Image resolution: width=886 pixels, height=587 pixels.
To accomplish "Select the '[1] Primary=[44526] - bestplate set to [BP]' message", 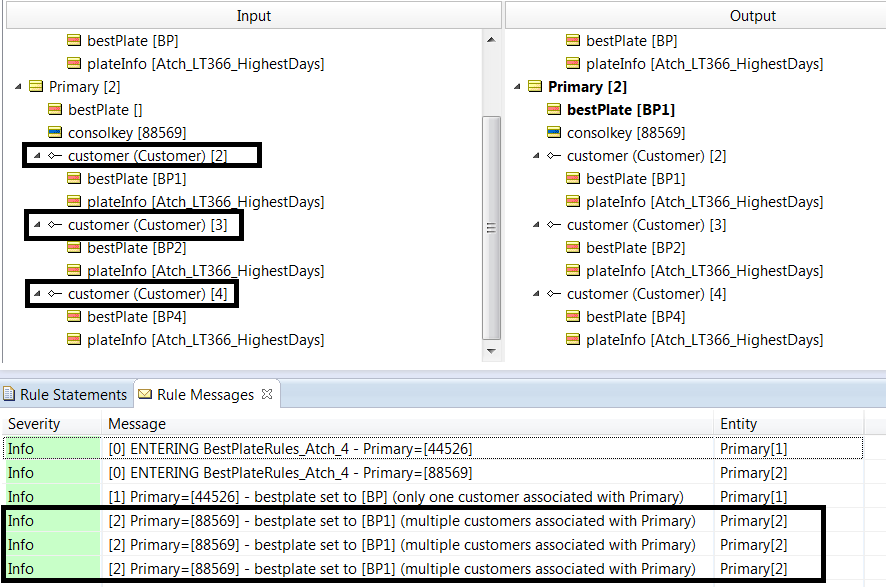I will (x=433, y=497).
